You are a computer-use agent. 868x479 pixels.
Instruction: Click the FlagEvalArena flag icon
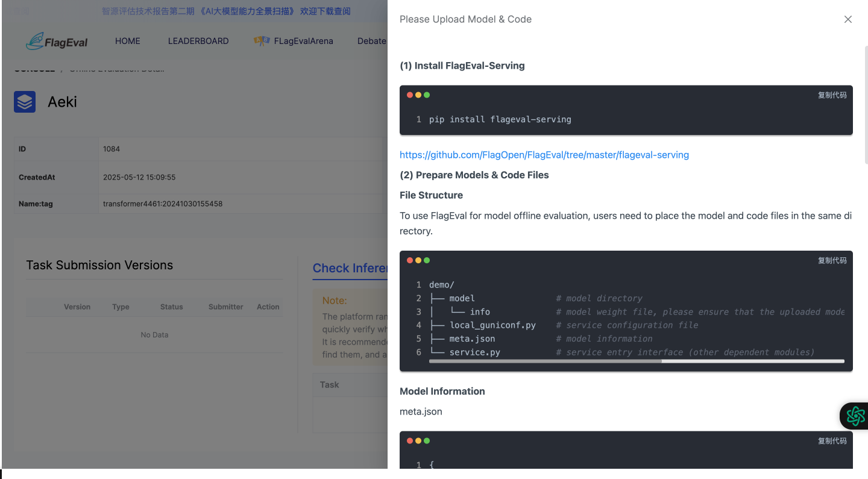coord(262,41)
